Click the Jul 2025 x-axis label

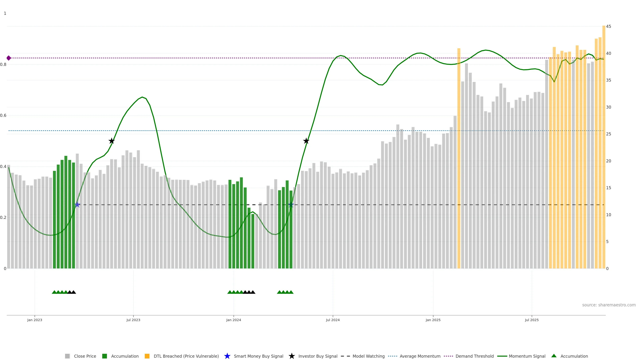(x=532, y=320)
